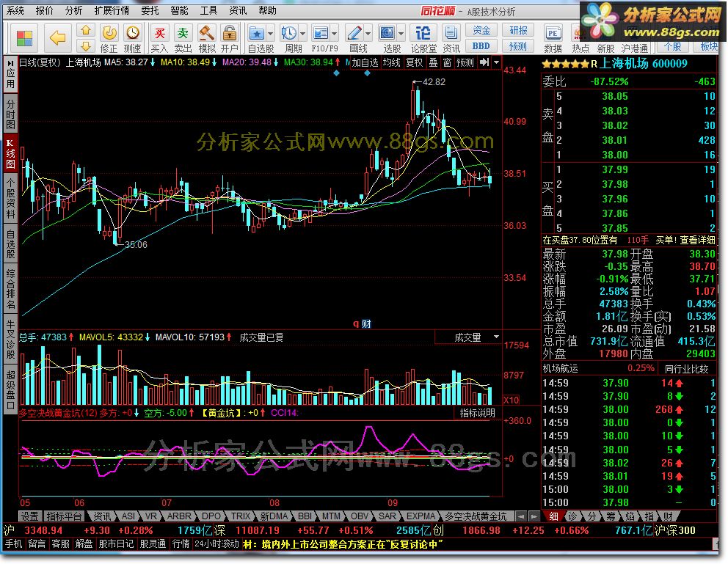Click the 资金 button
The image size is (728, 564).
tap(481, 30)
